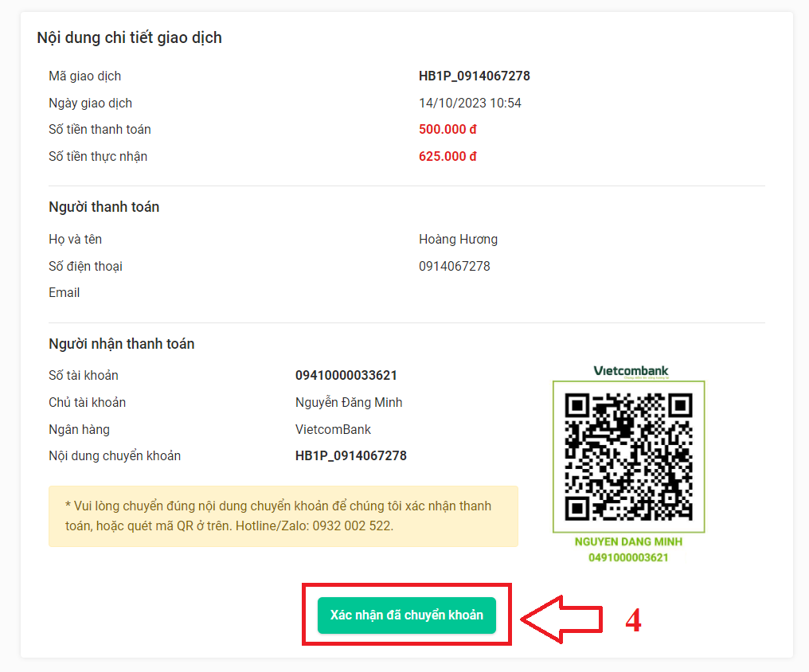This screenshot has height=672, width=809.
Task: Click the 'Nội dung chi tiết giao dịch' heading
Action: coord(129,37)
